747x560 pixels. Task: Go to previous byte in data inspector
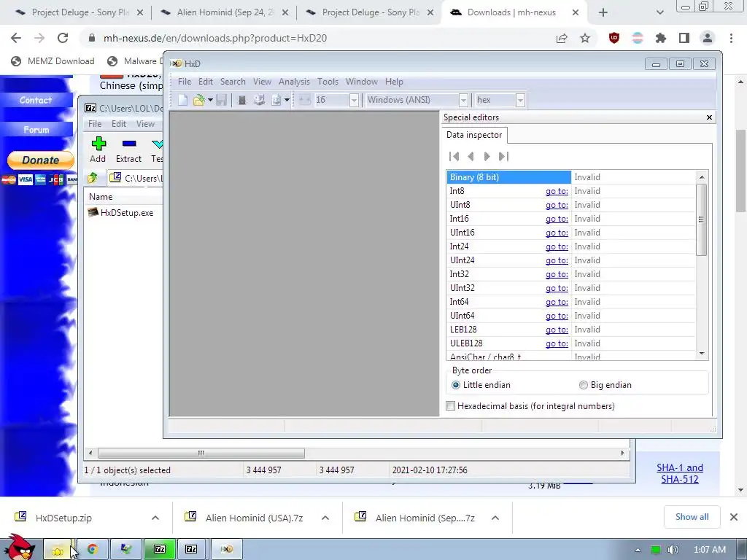[x=471, y=156]
